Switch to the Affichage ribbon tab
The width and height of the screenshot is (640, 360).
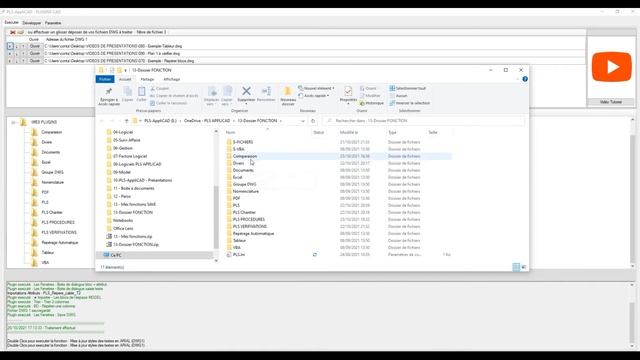tap(171, 79)
